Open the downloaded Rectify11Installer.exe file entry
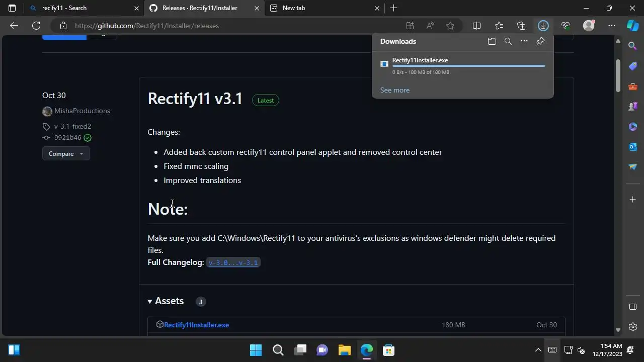This screenshot has width=644, height=362. [x=463, y=65]
